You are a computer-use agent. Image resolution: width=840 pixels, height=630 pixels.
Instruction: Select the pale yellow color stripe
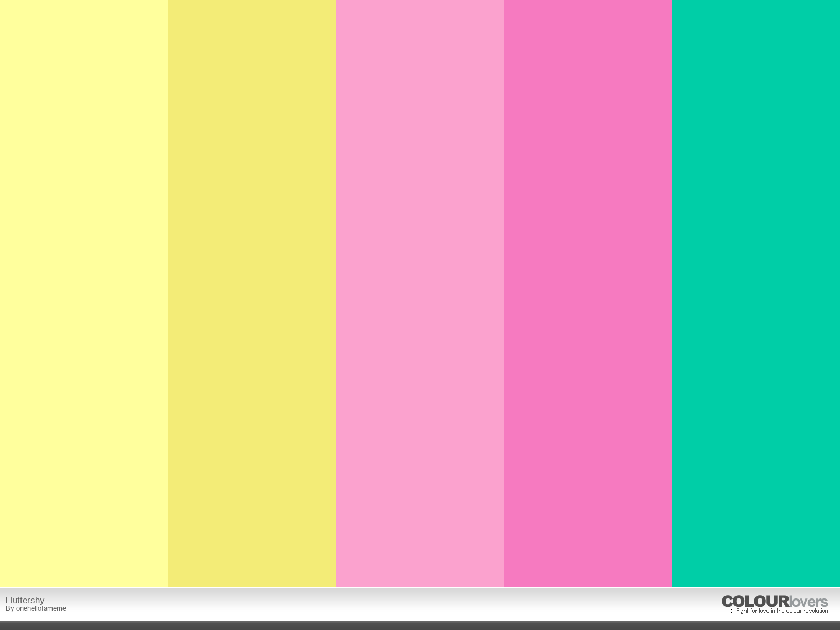point(84,293)
